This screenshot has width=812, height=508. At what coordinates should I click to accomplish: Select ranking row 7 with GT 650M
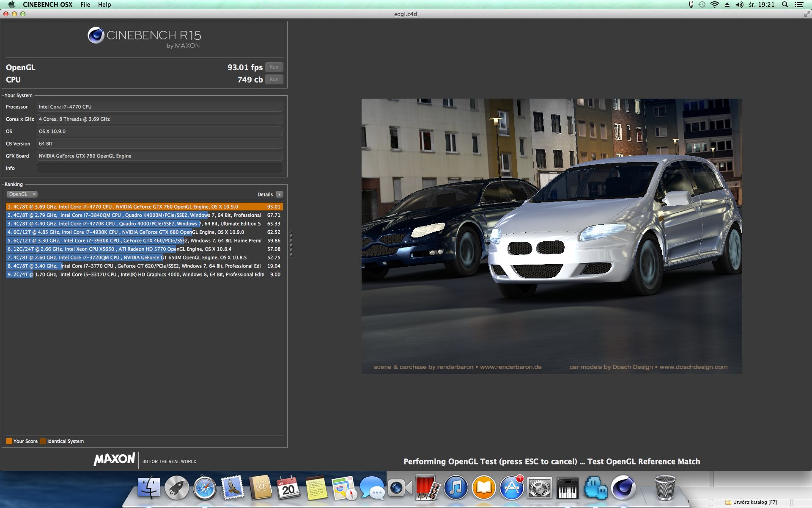[x=144, y=257]
